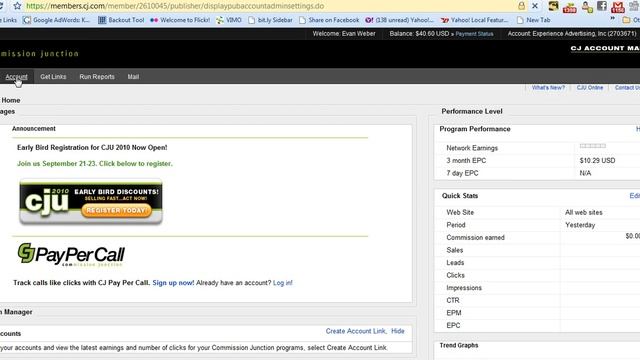Click the 'EPM' row label

(453, 313)
